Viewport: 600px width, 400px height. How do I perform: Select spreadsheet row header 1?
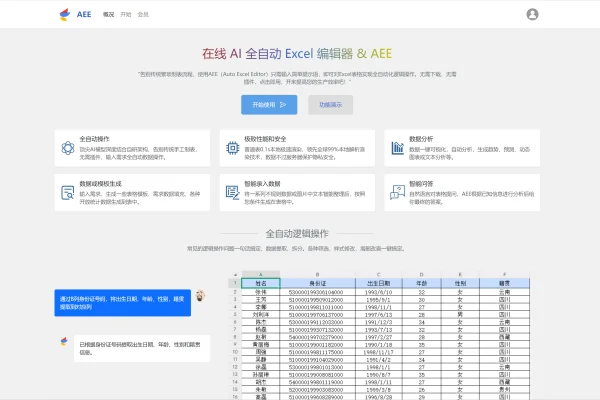235,283
